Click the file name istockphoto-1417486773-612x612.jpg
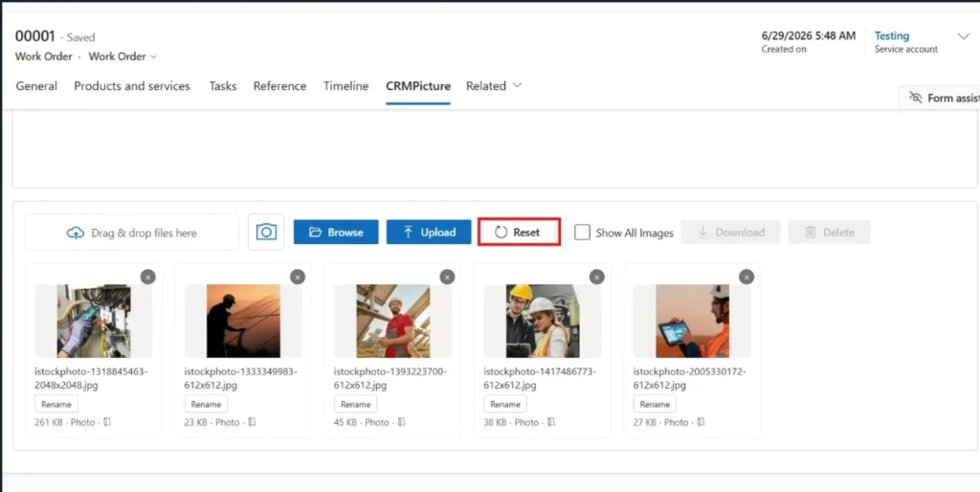The height and width of the screenshot is (492, 980). coord(540,378)
